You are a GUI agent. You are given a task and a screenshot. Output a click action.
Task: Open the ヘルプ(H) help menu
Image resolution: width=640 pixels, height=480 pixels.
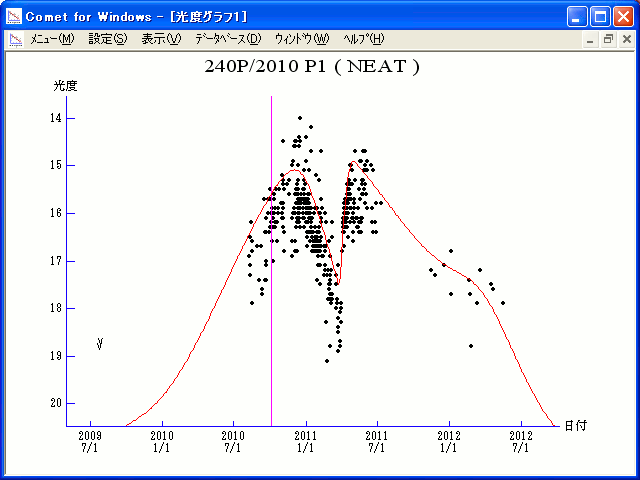coord(363,39)
